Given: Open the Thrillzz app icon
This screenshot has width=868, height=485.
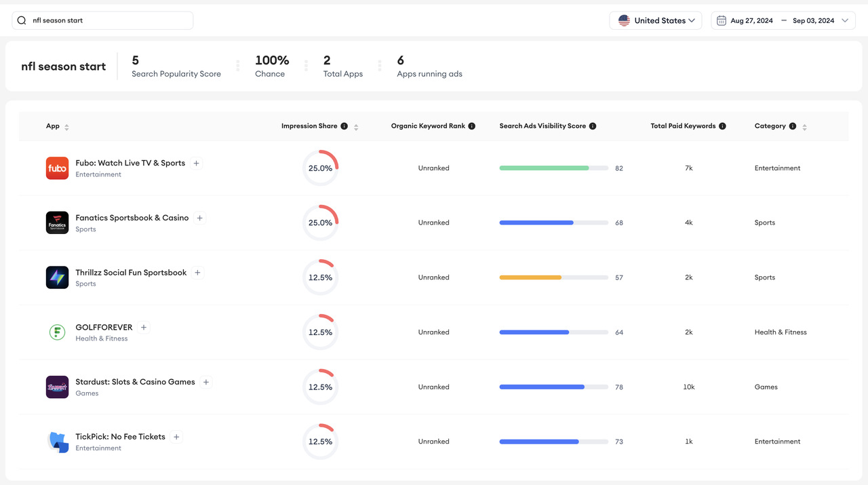Looking at the screenshot, I should pos(57,277).
